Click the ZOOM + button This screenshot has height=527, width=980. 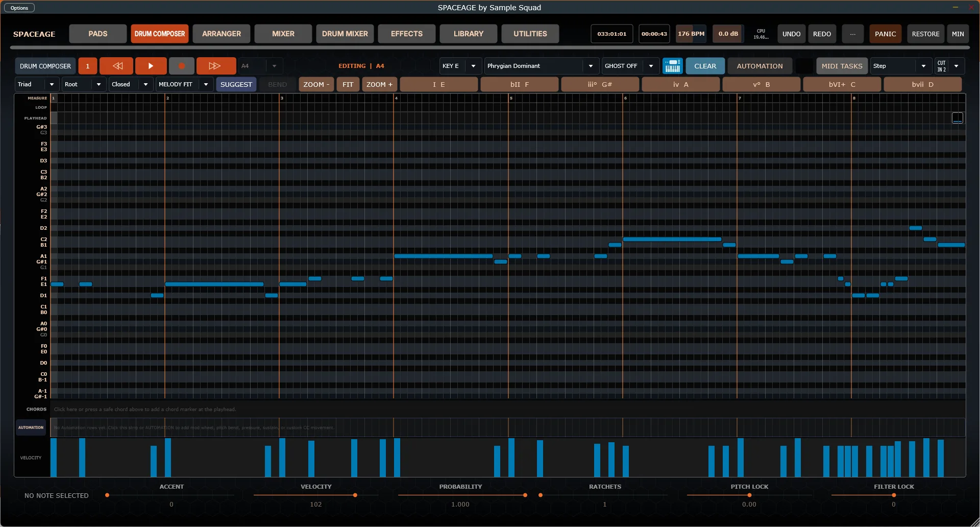[x=379, y=84]
